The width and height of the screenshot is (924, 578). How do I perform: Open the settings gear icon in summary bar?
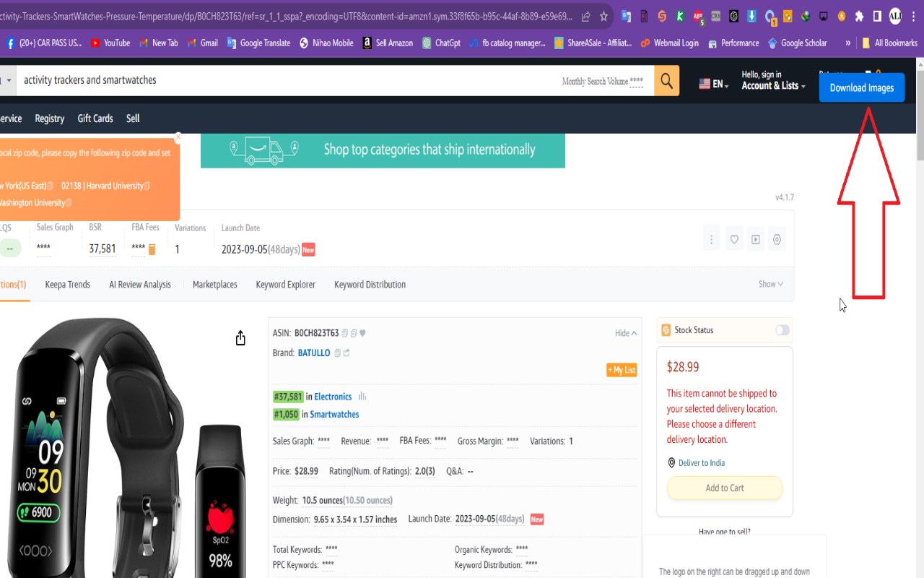pyautogui.click(x=777, y=239)
